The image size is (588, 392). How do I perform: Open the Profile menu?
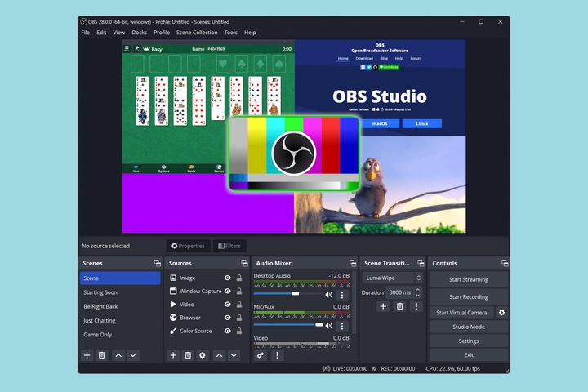162,33
